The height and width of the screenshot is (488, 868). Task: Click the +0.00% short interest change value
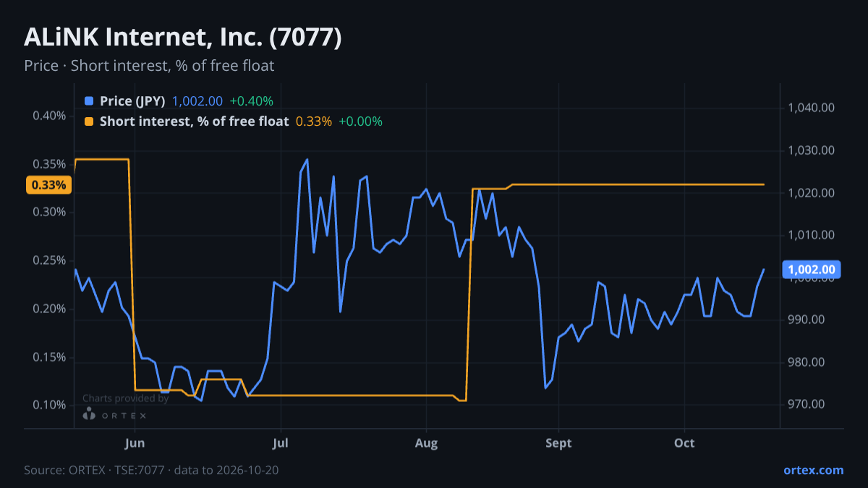point(360,121)
